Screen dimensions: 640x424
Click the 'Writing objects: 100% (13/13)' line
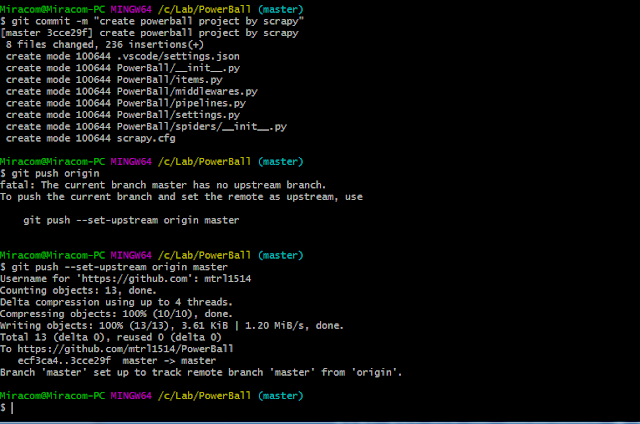pos(172,326)
